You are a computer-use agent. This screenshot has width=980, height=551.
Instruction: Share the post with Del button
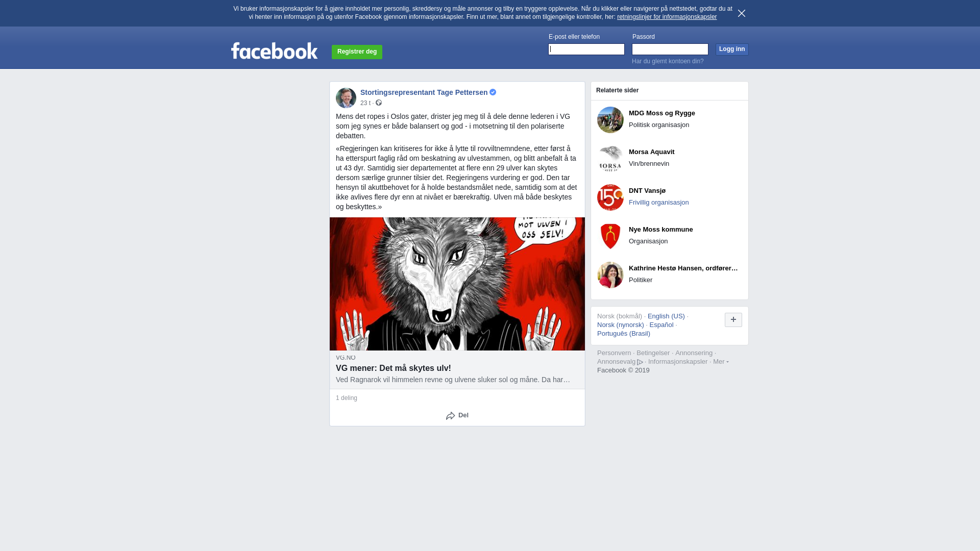[x=457, y=415]
